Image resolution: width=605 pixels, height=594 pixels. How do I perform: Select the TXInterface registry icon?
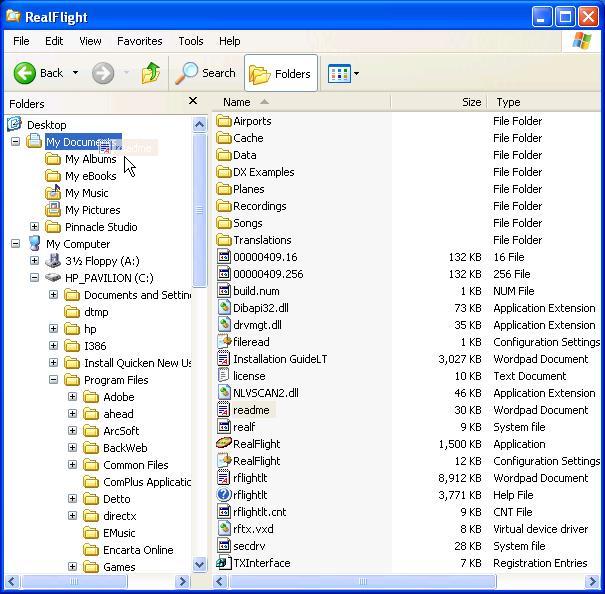pyautogui.click(x=224, y=563)
